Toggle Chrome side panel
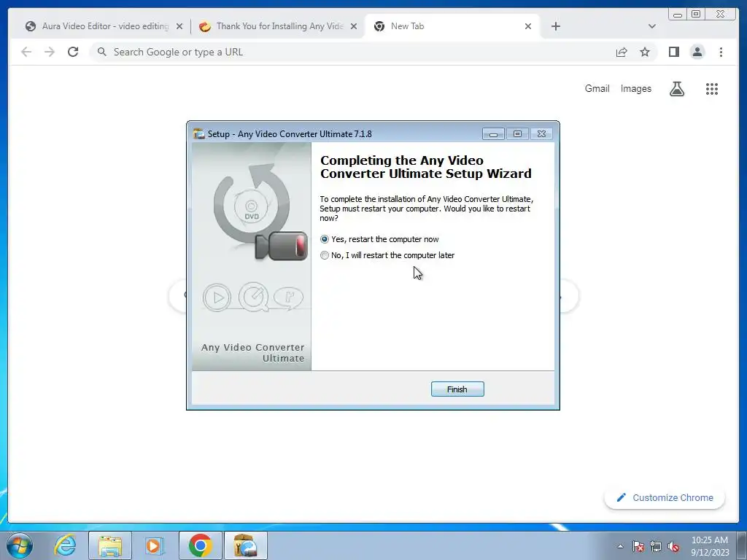 click(x=673, y=52)
